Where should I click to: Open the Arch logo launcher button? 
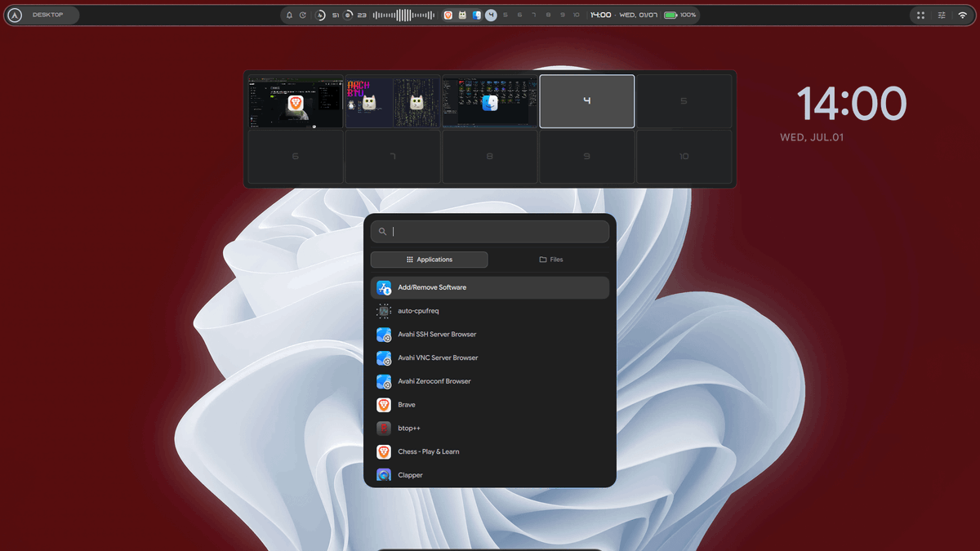(15, 15)
